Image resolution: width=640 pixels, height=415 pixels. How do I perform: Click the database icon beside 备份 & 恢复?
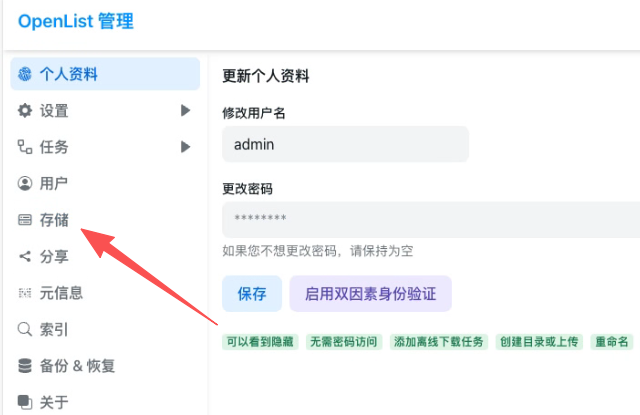[x=25, y=366]
